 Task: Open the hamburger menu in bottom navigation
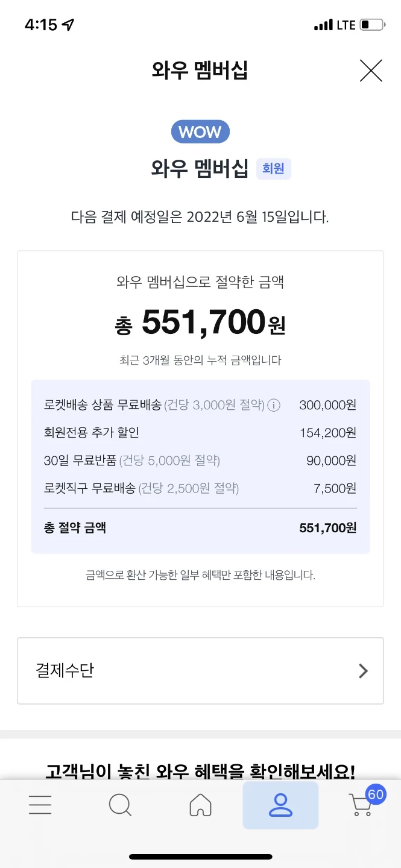40,804
